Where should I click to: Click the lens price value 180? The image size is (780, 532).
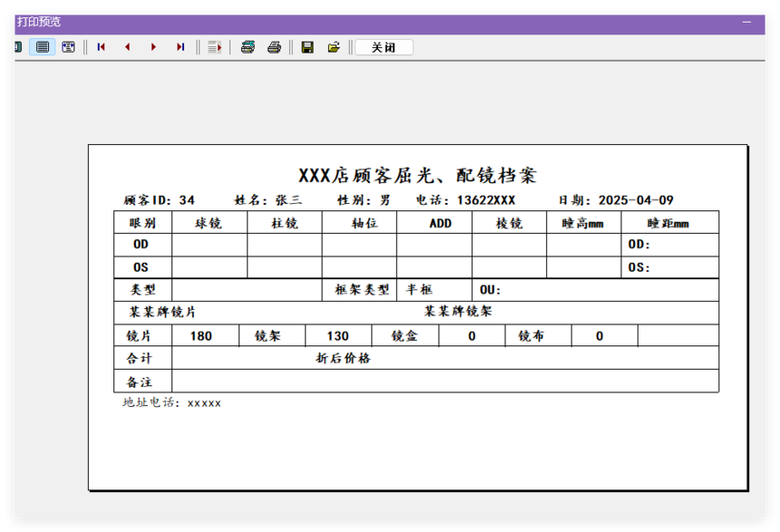pos(201,336)
